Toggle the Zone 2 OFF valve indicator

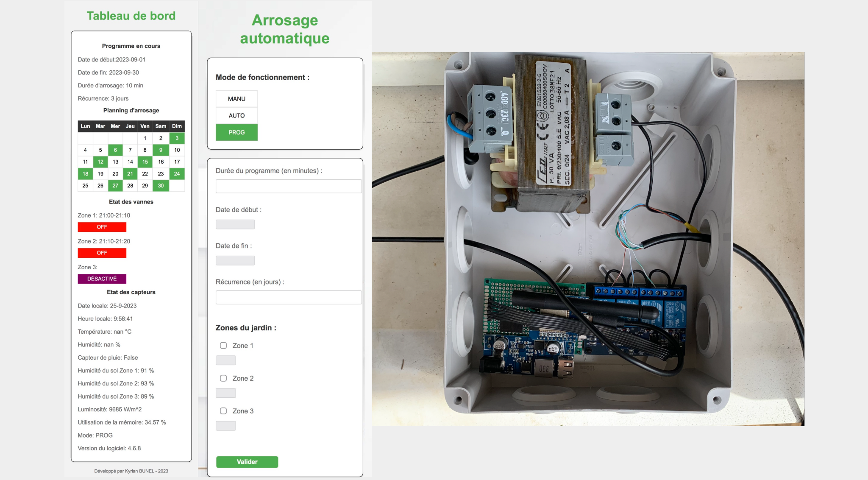pyautogui.click(x=102, y=253)
